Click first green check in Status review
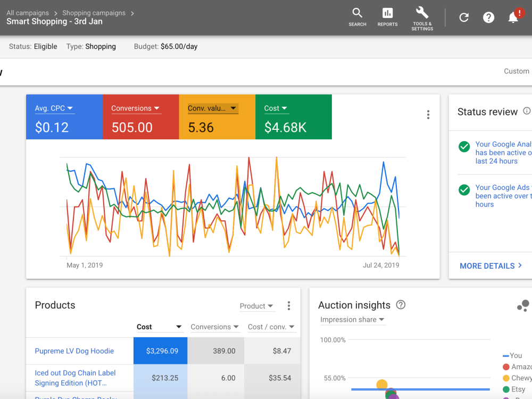This screenshot has height=399, width=532. [x=464, y=147]
